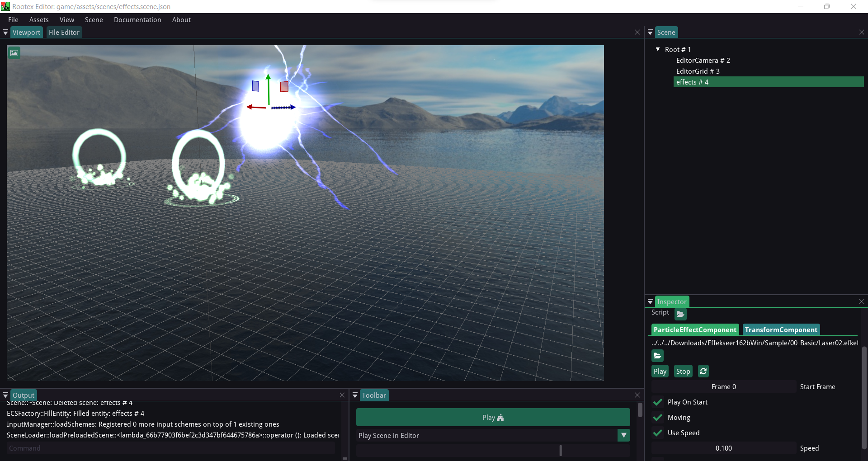This screenshot has height=461, width=868.
Task: Switch to the Viewport tab
Action: (x=26, y=32)
